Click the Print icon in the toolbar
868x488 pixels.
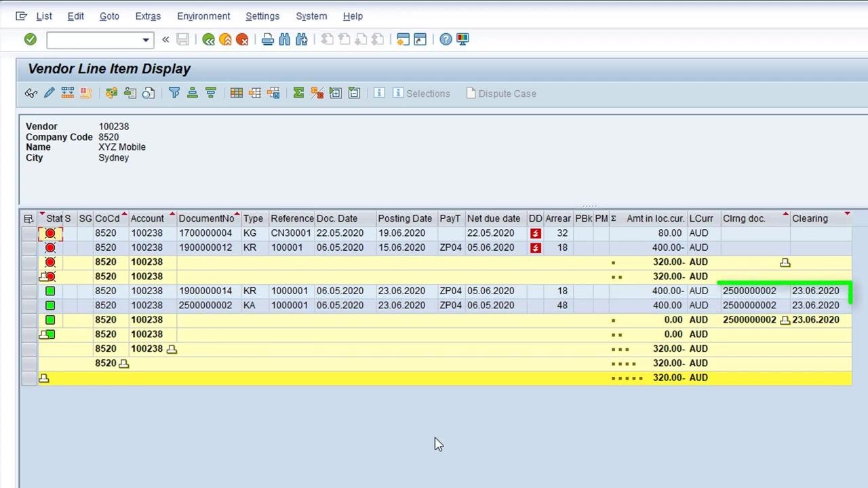267,39
